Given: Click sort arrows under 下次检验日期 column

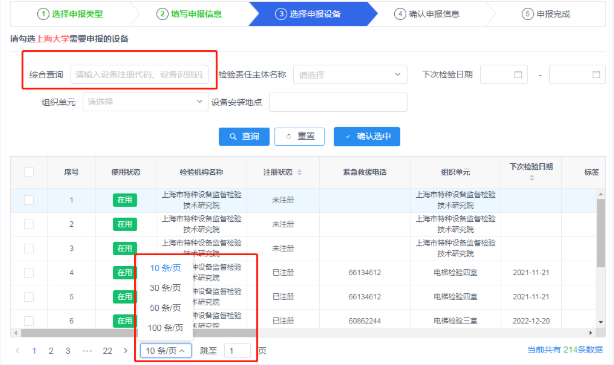Looking at the screenshot, I should 531,178.
